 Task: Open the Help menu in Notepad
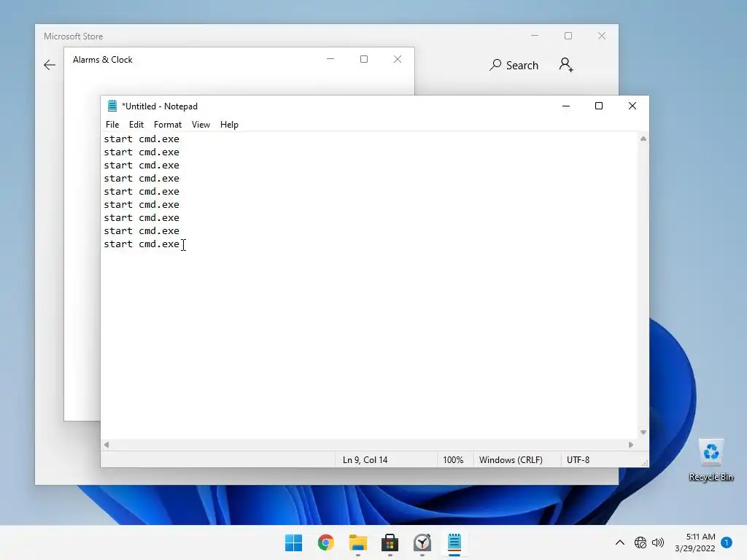[x=229, y=125]
